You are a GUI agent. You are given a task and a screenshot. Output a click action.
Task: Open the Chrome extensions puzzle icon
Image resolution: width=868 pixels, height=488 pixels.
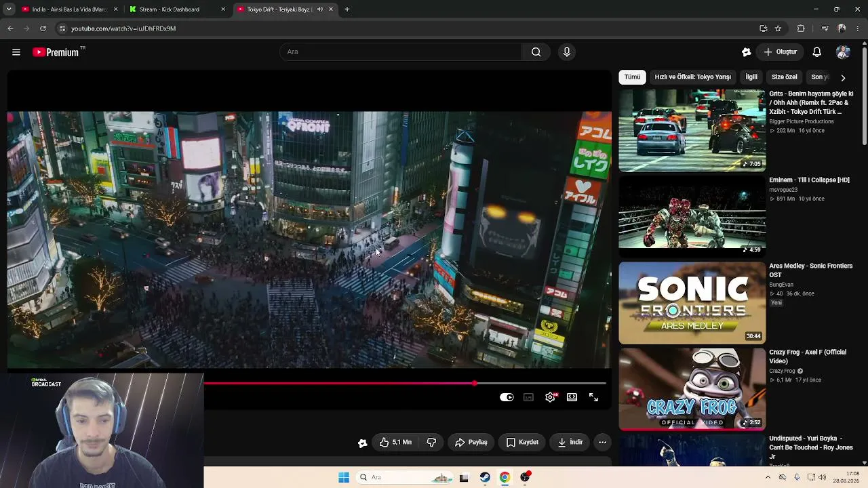point(801,28)
